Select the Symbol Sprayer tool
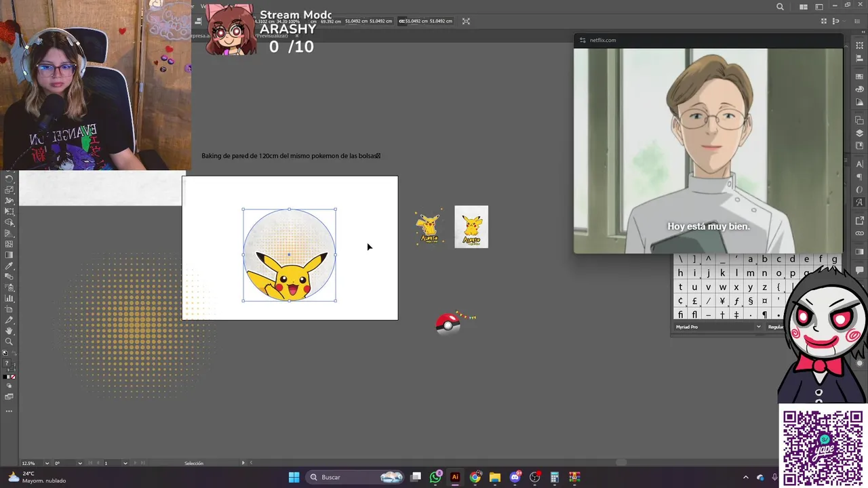 coord(9,287)
